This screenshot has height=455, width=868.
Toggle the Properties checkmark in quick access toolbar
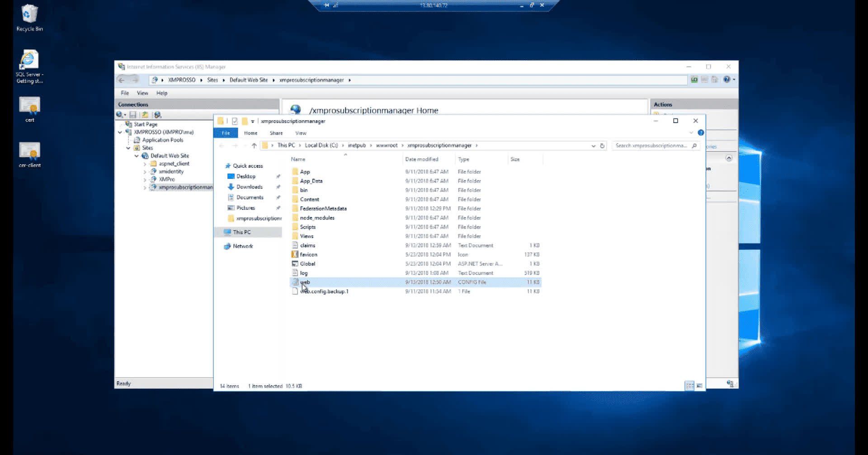click(235, 121)
